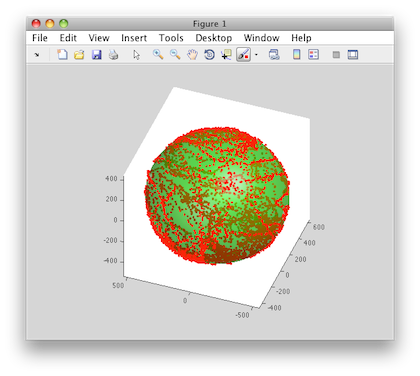The image size is (420, 376).
Task: Click the axis tick label 600
Action: [318, 227]
